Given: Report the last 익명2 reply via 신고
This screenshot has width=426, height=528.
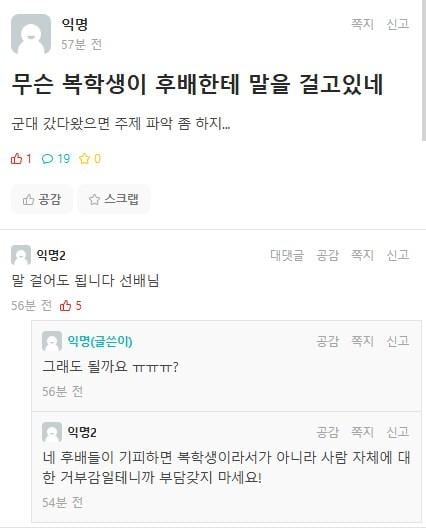Looking at the screenshot, I should tap(398, 432).
